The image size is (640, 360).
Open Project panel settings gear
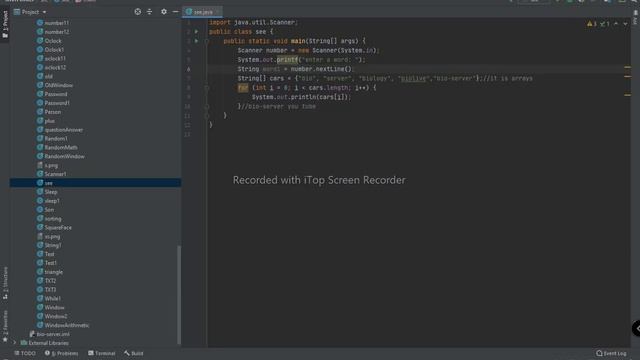pos(164,12)
